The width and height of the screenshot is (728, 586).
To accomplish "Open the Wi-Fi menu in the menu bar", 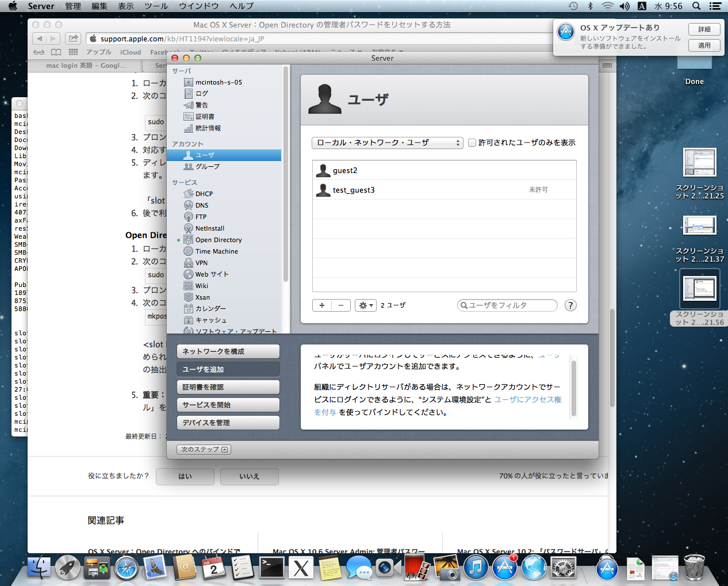I will (x=608, y=6).
